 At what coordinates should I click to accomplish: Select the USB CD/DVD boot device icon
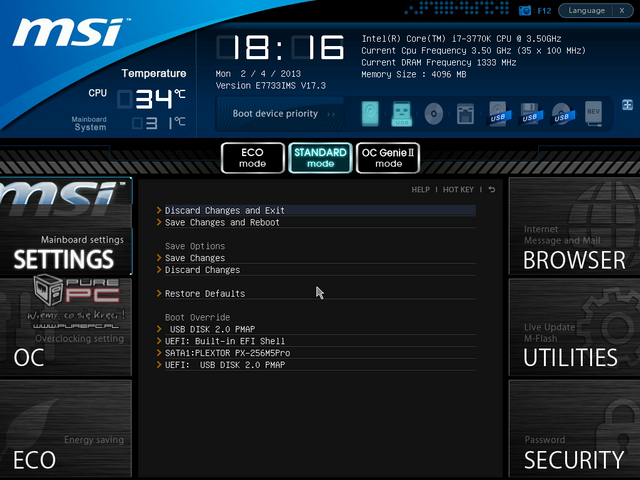point(562,113)
